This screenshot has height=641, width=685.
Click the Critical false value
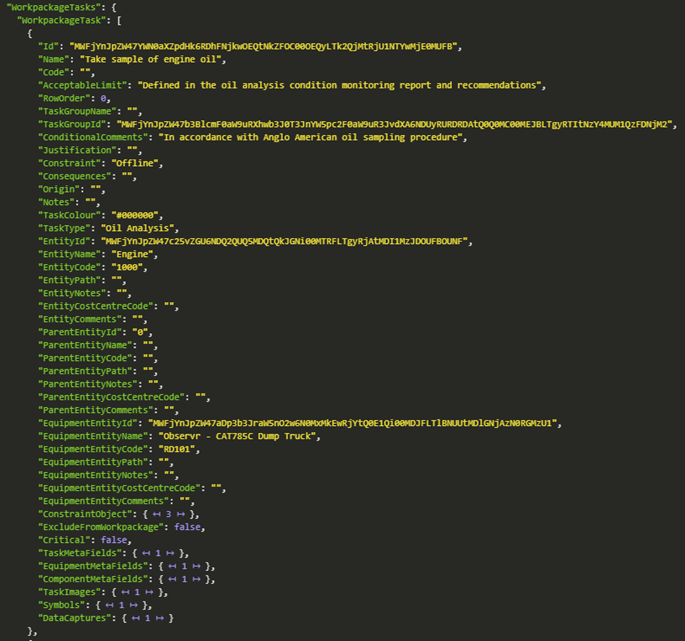[x=115, y=540]
